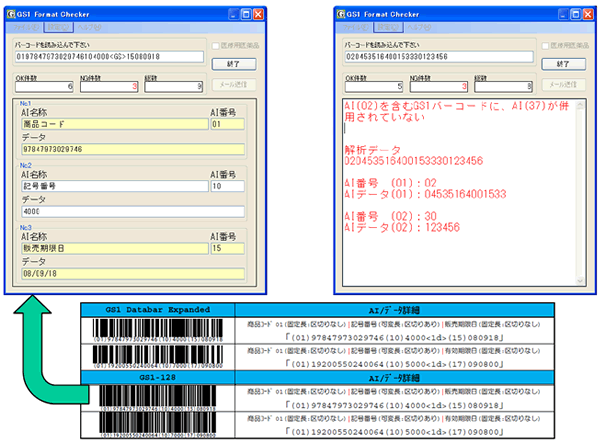Click data field showing 4000

[x=133, y=211]
